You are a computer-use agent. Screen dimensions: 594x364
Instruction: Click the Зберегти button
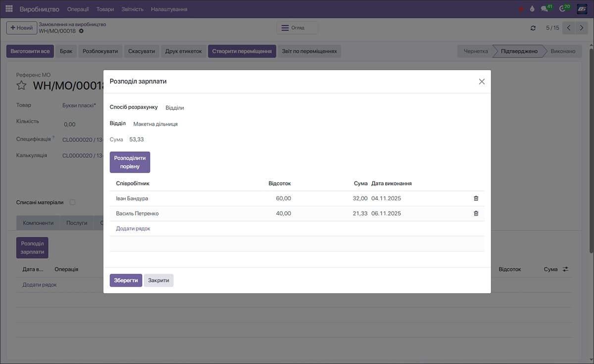126,280
